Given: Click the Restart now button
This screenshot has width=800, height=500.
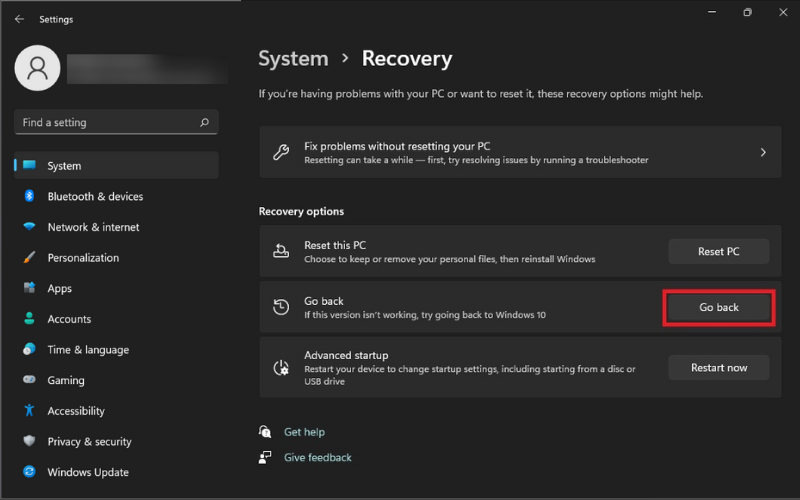Looking at the screenshot, I should (719, 368).
